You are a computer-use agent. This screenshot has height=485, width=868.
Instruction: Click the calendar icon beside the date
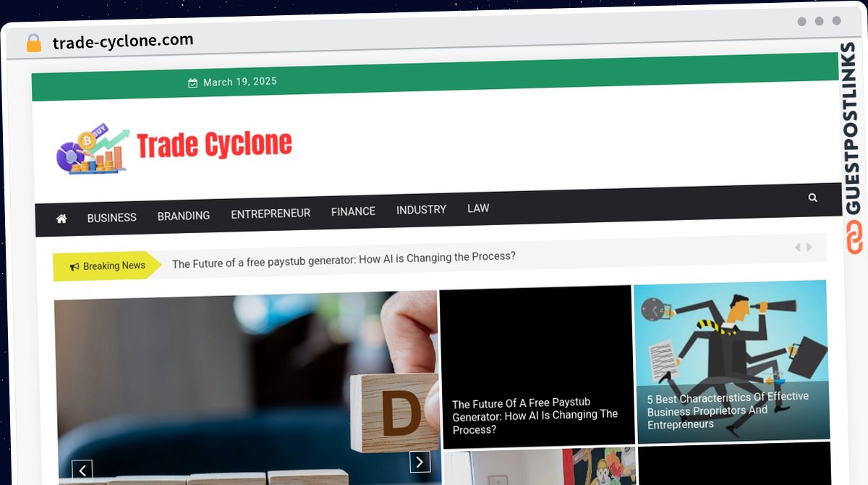(192, 83)
